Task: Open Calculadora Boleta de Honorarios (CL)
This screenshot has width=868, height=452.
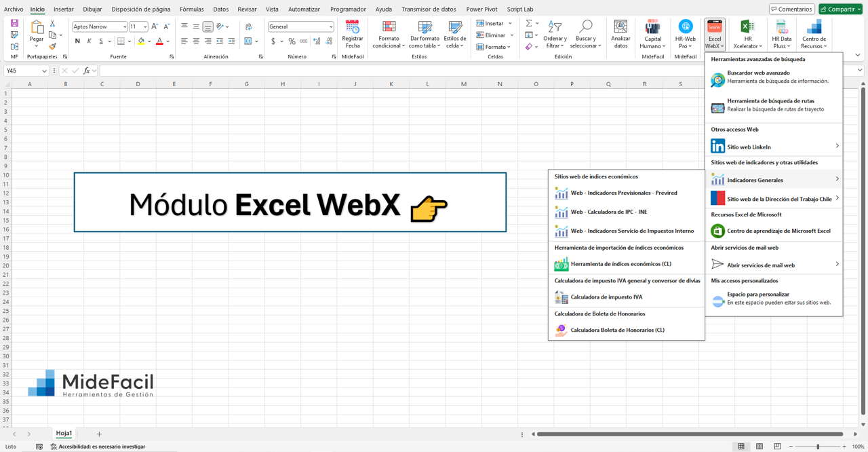Action: (x=626, y=330)
